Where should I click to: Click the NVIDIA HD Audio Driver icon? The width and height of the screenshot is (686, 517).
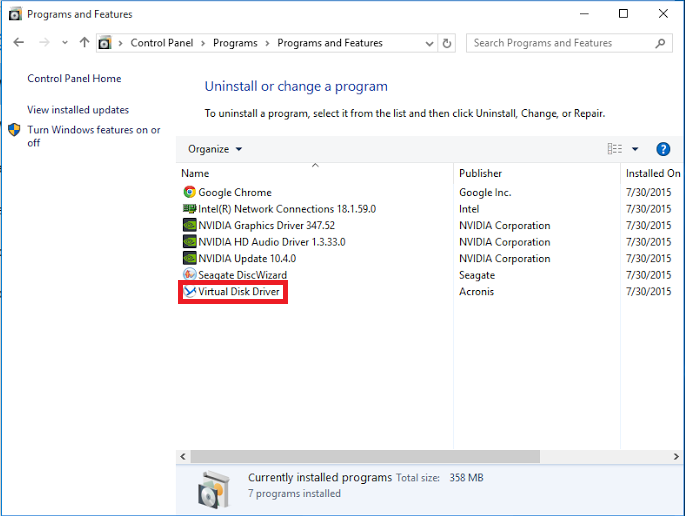[x=189, y=242]
